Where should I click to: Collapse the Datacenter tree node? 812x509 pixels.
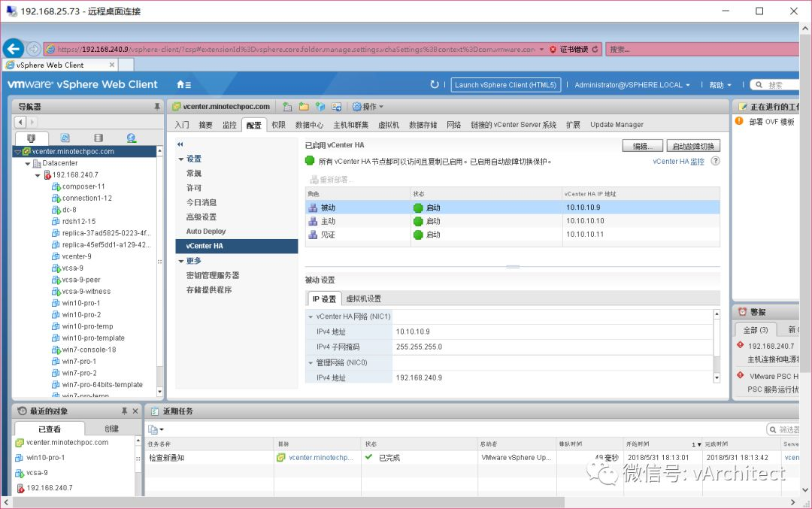[28, 164]
